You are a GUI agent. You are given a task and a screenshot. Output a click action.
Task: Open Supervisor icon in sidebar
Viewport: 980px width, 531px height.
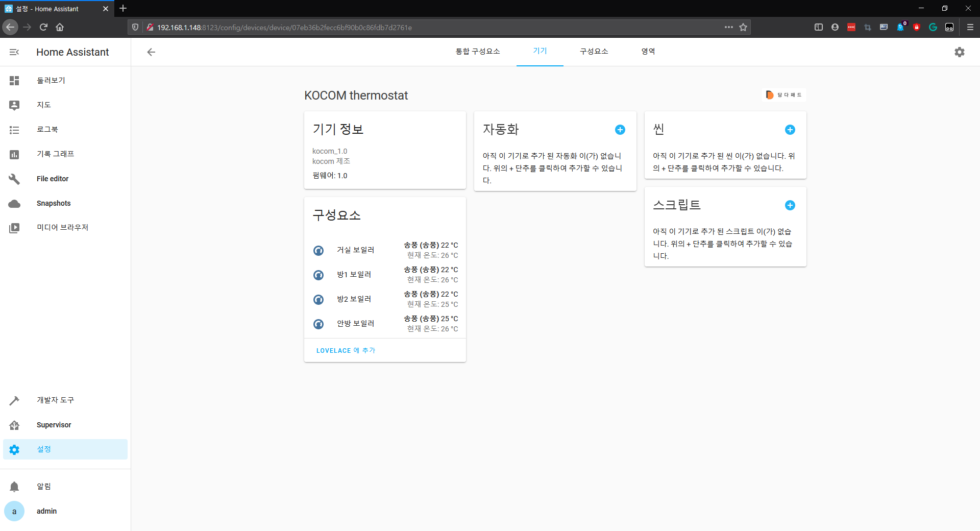[14, 425]
